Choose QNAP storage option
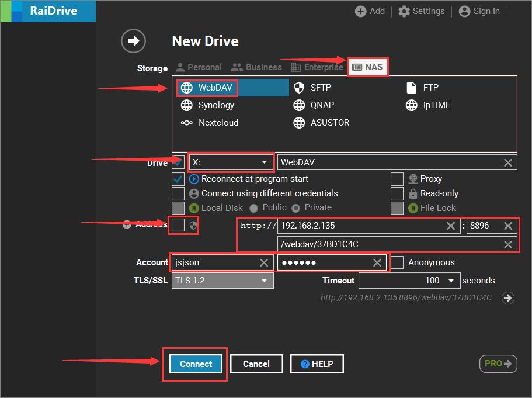This screenshot has height=398, width=532. coord(314,105)
